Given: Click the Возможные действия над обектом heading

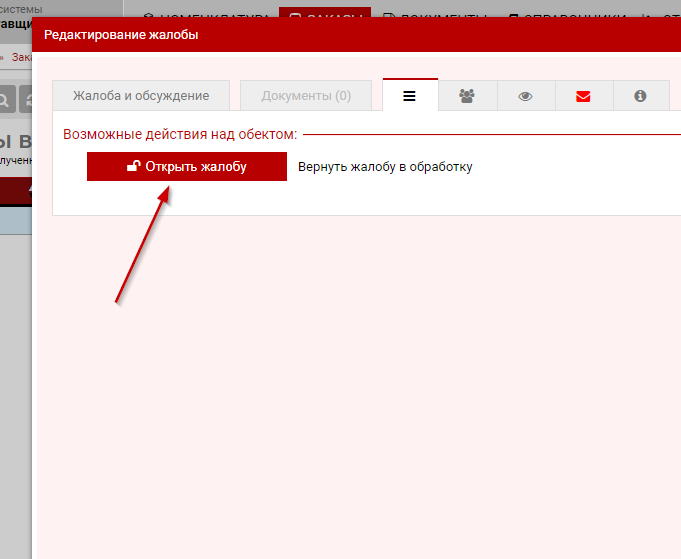Looking at the screenshot, I should pyautogui.click(x=180, y=134).
